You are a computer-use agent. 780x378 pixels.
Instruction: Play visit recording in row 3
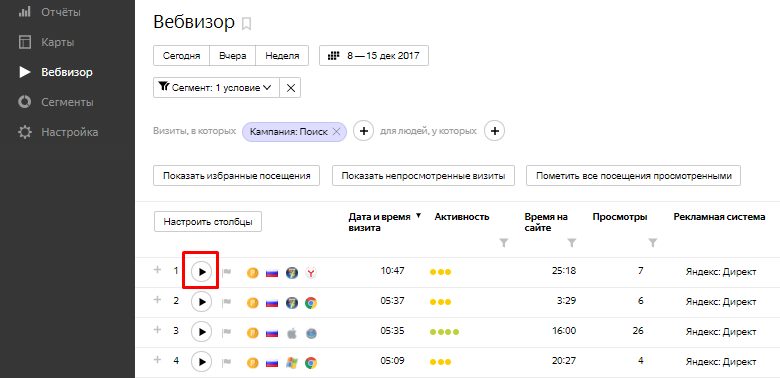tap(201, 332)
